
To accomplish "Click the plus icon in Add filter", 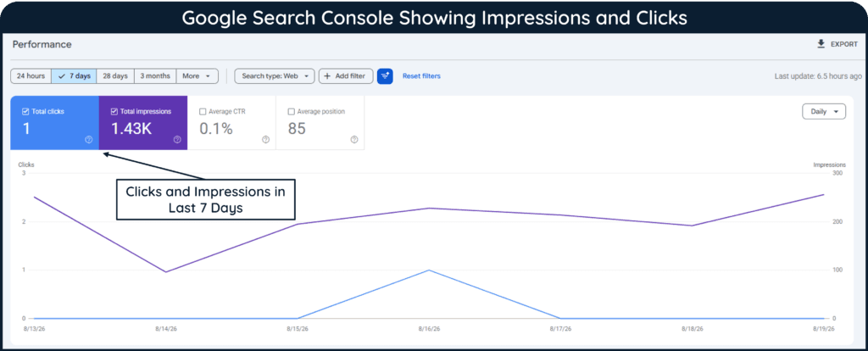I will [x=327, y=75].
